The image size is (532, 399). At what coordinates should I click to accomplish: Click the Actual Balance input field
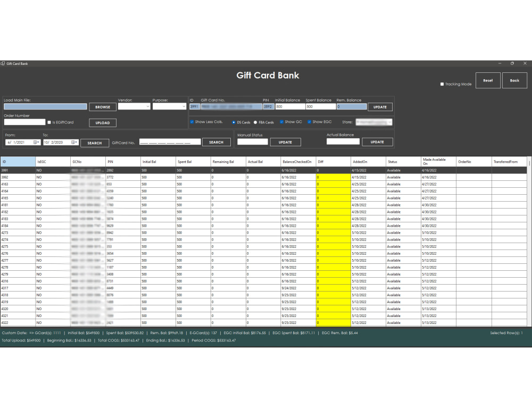343,141
